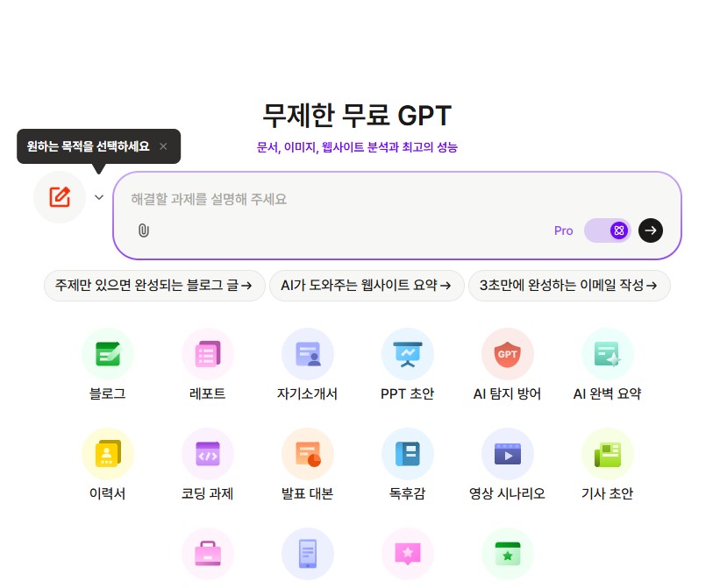This screenshot has width=720, height=588.
Task: Select the 독후감 book icon
Action: point(407,454)
